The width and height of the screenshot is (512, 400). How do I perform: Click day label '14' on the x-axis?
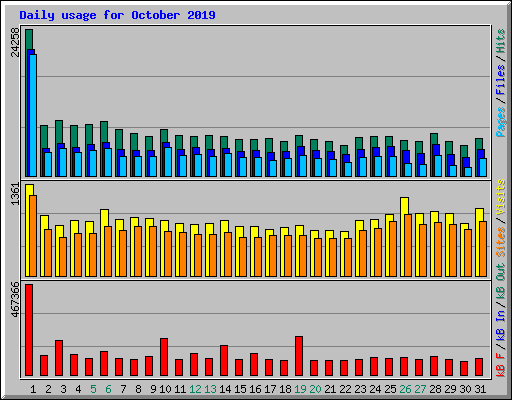pos(225,389)
